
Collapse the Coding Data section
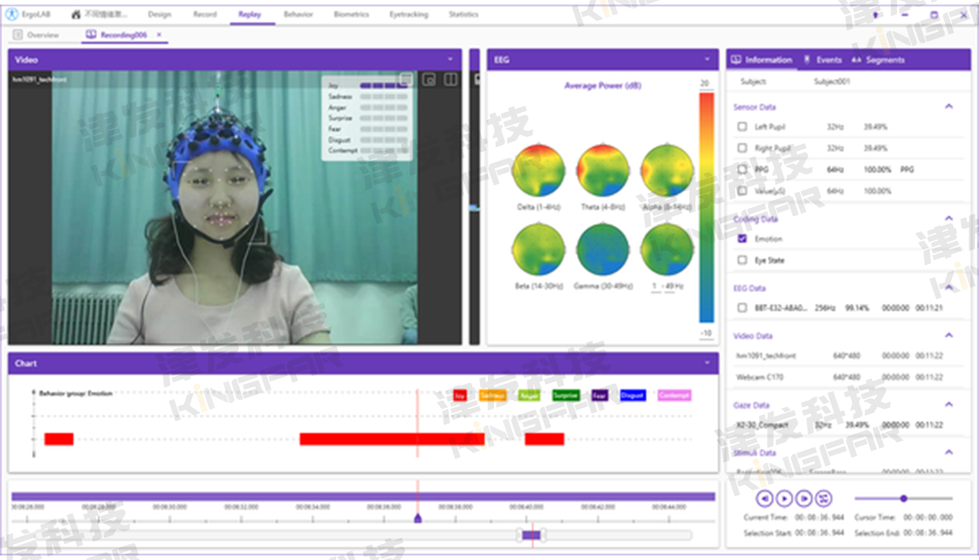pos(949,218)
